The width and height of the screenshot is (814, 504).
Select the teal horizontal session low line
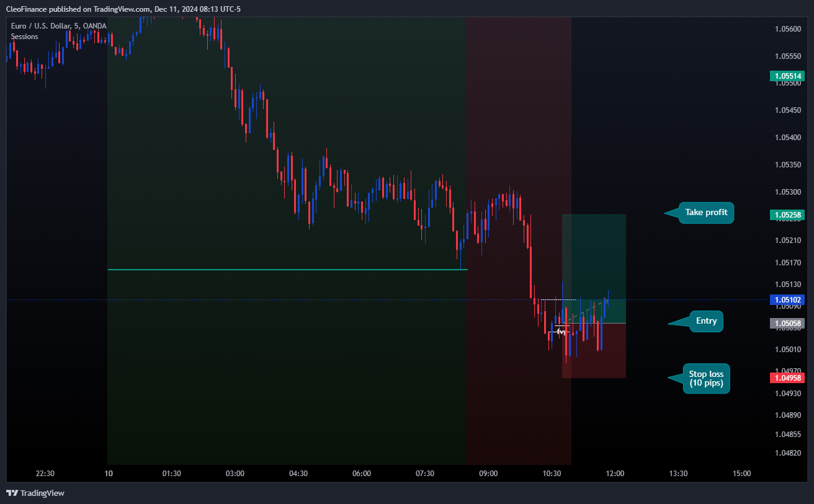point(287,270)
